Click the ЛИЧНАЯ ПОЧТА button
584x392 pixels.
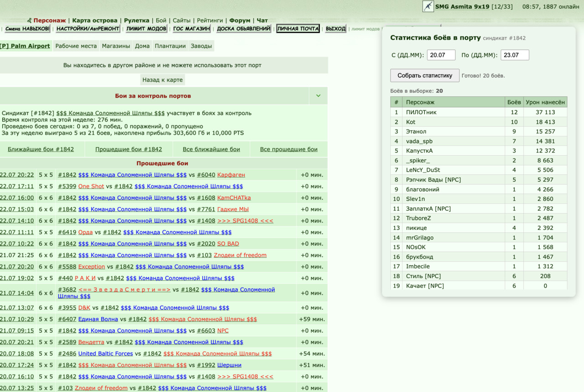[298, 29]
